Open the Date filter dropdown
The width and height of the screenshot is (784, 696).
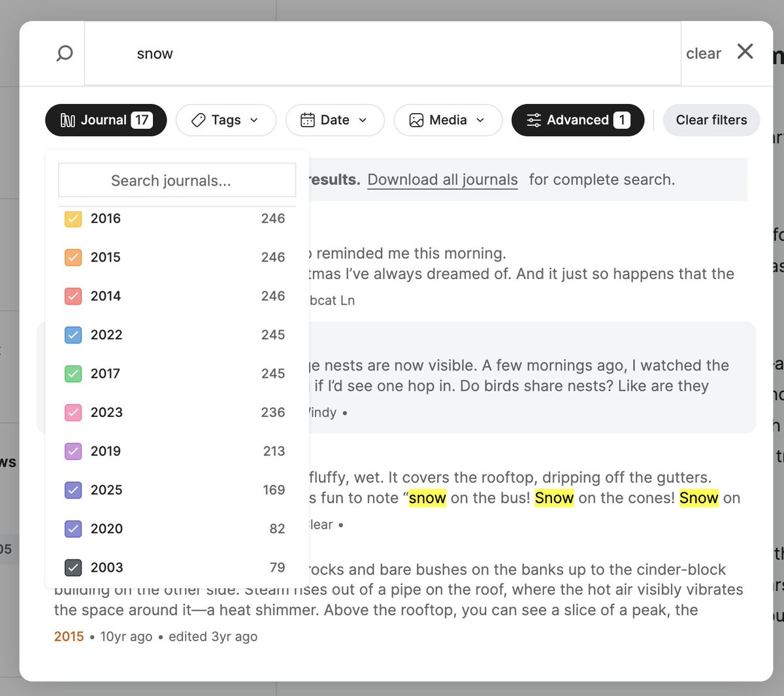point(335,120)
